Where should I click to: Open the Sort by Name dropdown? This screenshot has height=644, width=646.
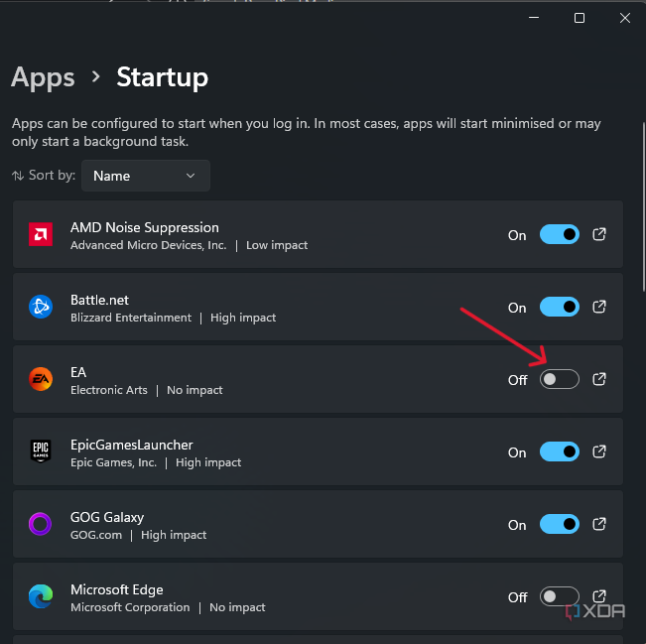146,176
